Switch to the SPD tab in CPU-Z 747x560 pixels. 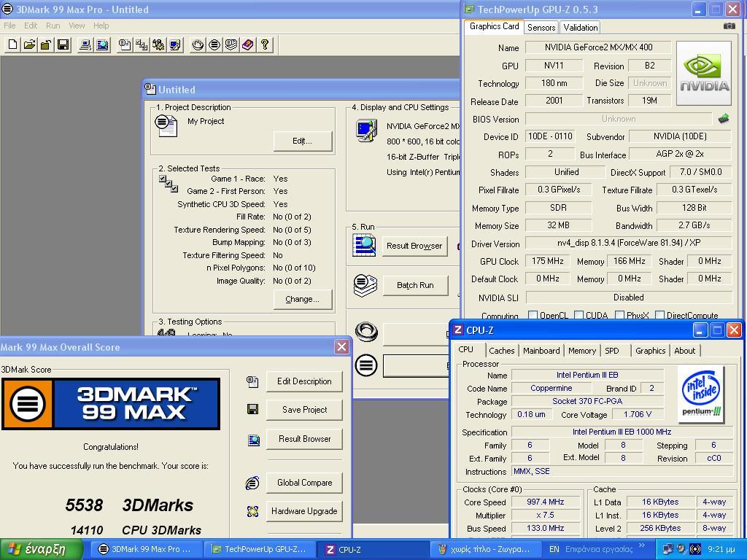pyautogui.click(x=612, y=351)
